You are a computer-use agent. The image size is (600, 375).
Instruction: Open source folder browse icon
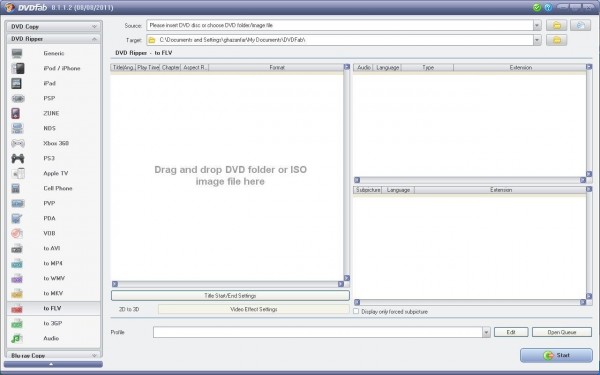coord(556,25)
